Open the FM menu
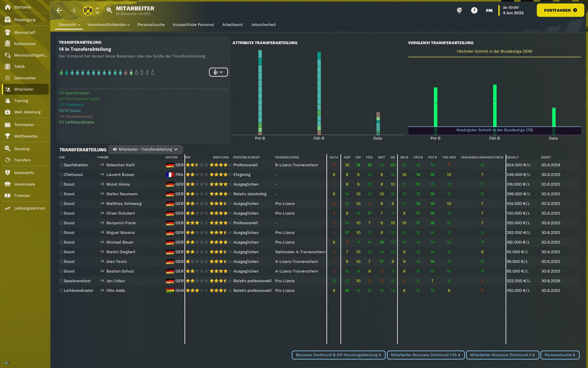 (489, 10)
